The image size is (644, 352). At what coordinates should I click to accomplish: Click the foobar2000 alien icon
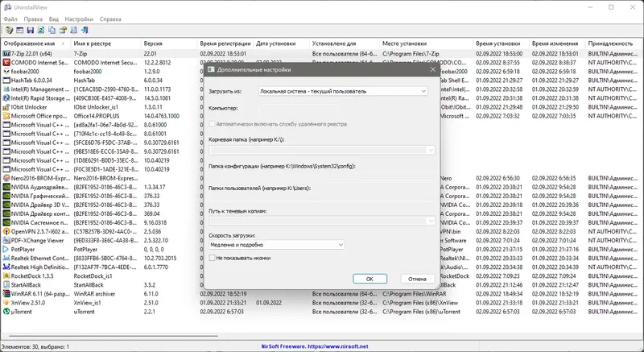coord(6,72)
